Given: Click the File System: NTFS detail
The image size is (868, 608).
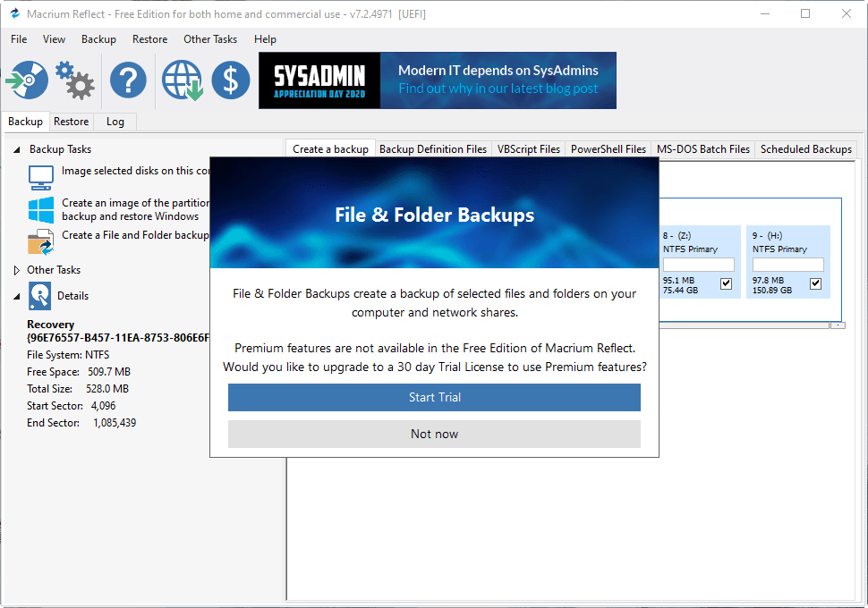Looking at the screenshot, I should [x=68, y=355].
